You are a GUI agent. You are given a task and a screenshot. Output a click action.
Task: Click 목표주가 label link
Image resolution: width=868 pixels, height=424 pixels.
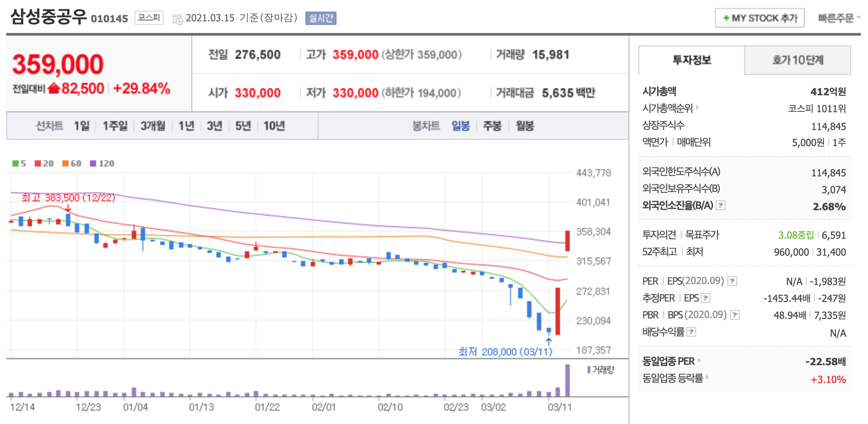(702, 235)
